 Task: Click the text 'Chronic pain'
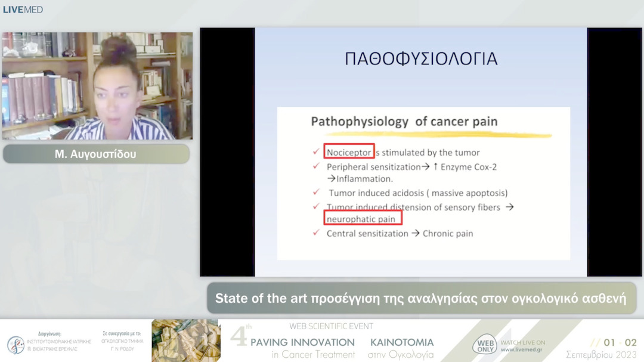pyautogui.click(x=448, y=233)
